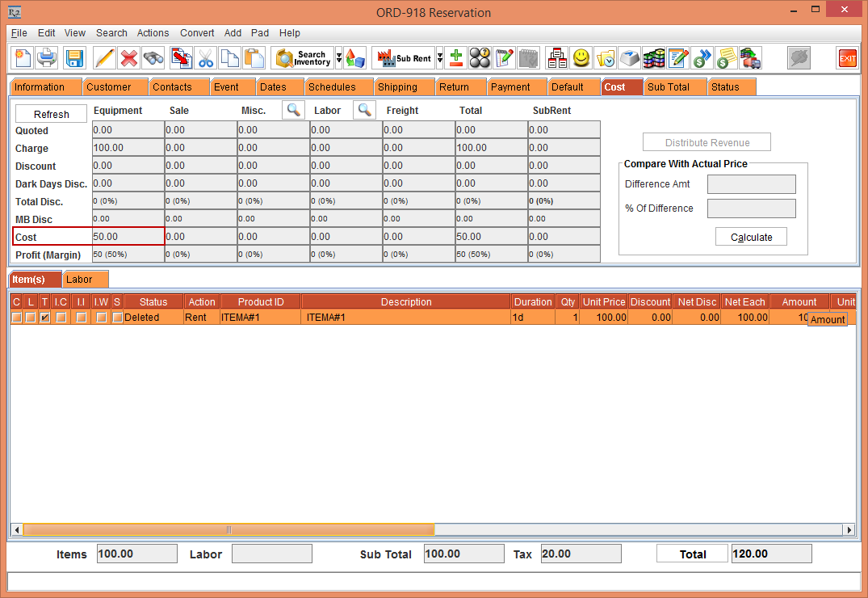Click the scissors cut icon
The image size is (868, 598).
coord(206,58)
